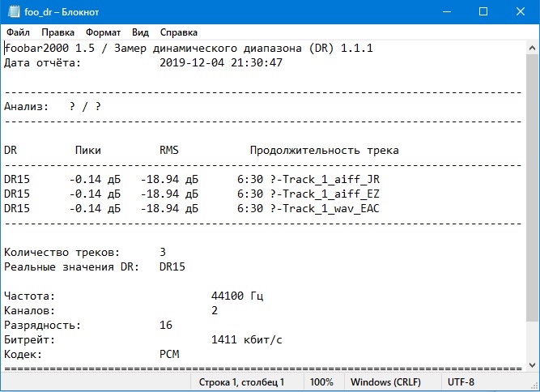Click the 'Дата отчёта:' label
Viewport: 540px width, 392px height.
click(x=42, y=63)
